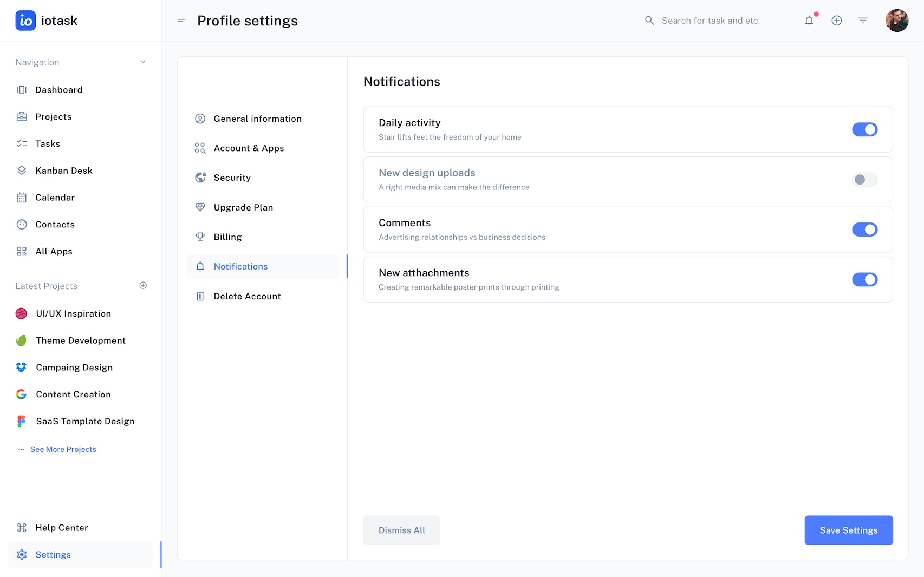Open the notifications bell in header
The height and width of the screenshot is (577, 924).
point(809,21)
